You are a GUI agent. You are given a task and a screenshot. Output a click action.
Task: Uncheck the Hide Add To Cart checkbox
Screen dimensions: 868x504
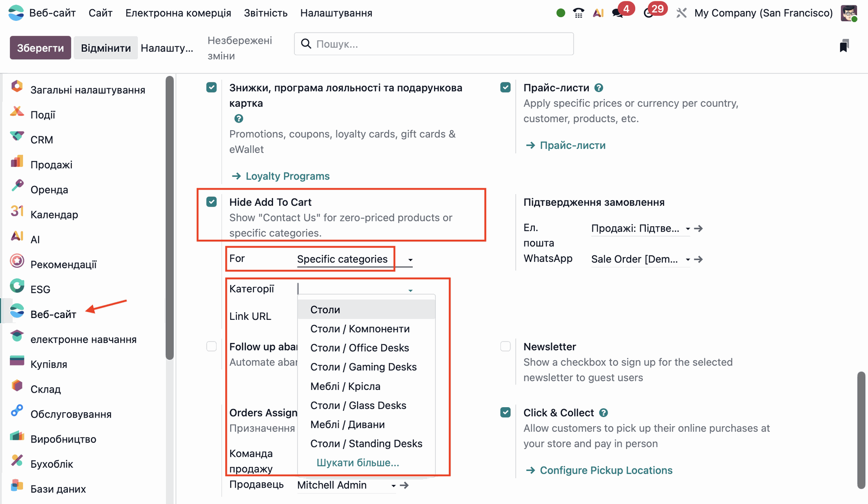coord(212,202)
